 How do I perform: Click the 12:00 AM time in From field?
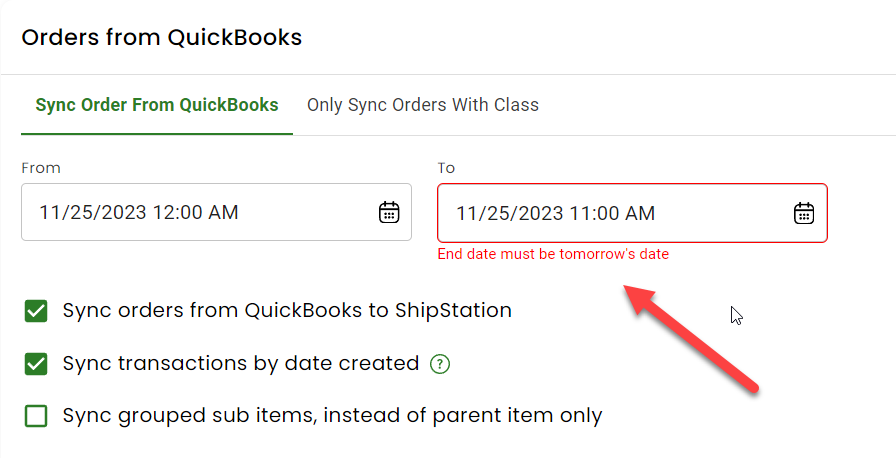pyautogui.click(x=195, y=212)
